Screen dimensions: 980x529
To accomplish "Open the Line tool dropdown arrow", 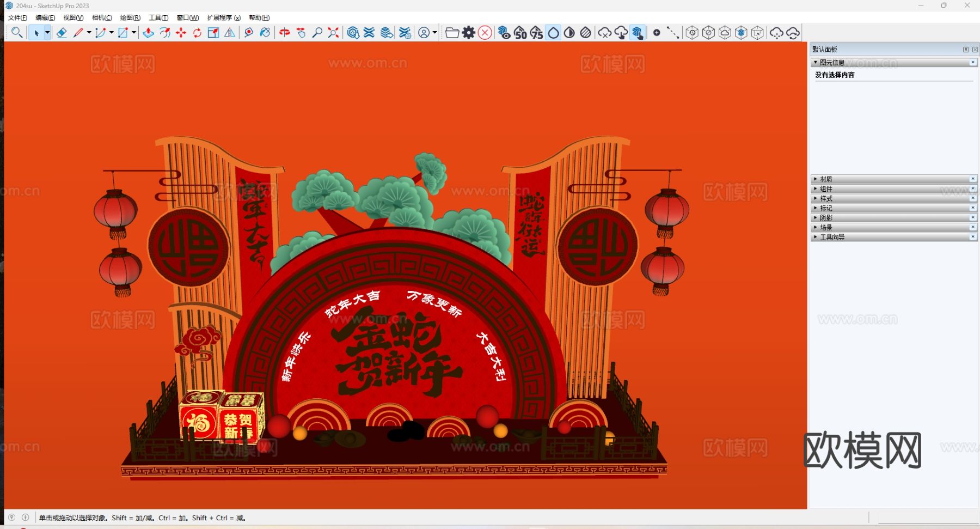I will click(x=89, y=33).
